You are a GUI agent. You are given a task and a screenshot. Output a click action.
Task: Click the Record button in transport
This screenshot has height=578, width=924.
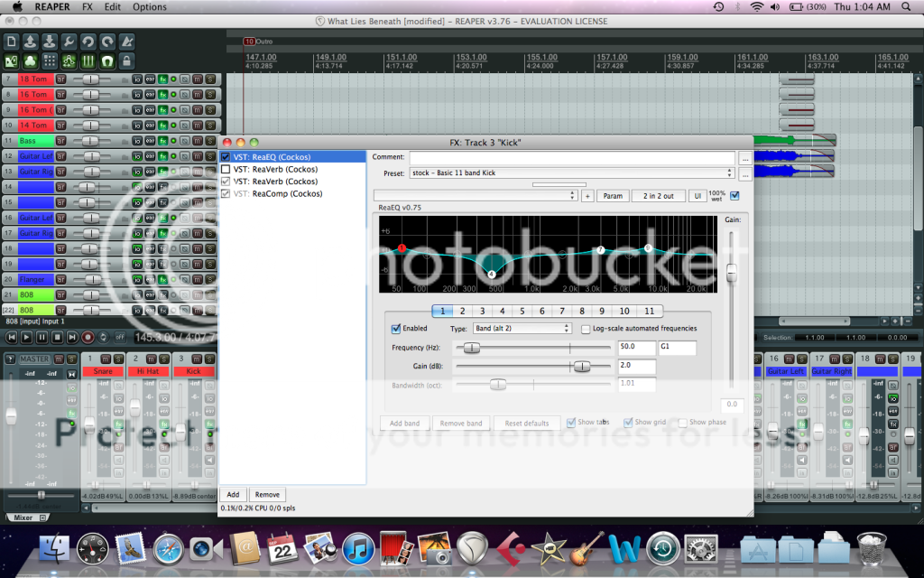coord(88,338)
